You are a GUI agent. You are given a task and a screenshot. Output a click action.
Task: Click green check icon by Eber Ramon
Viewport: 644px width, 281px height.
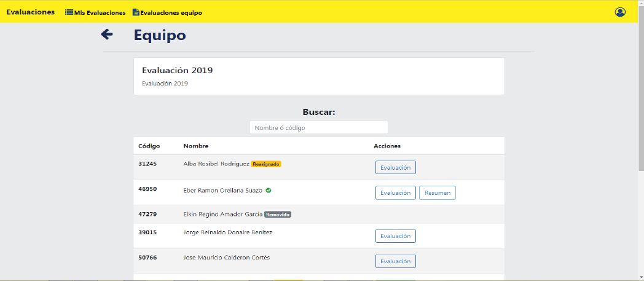pyautogui.click(x=269, y=190)
